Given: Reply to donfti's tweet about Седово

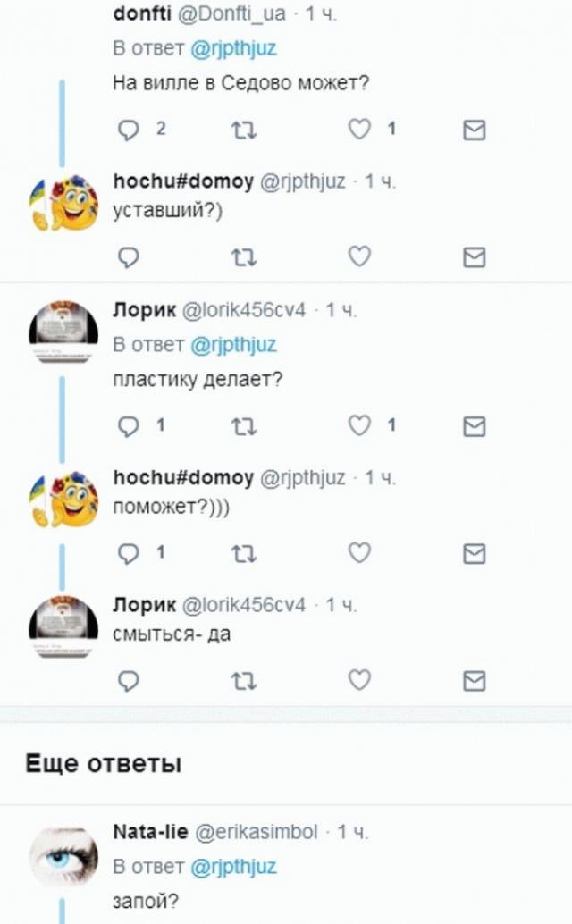Looking at the screenshot, I should click(129, 130).
